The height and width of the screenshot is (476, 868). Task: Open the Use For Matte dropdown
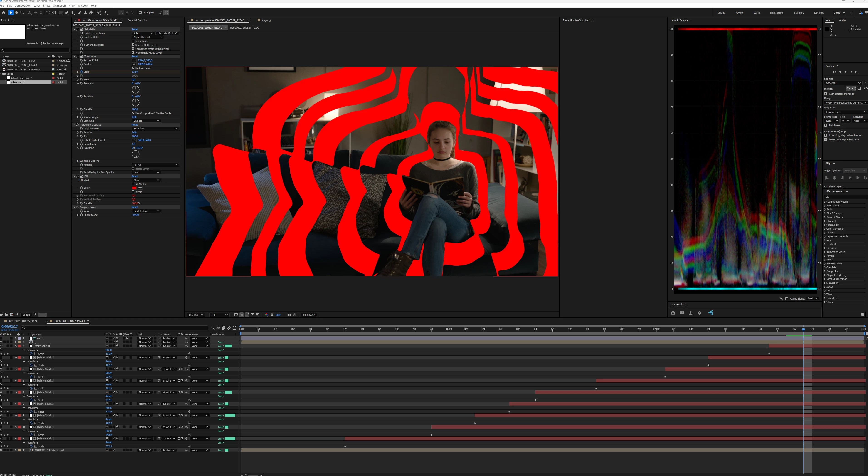148,37
